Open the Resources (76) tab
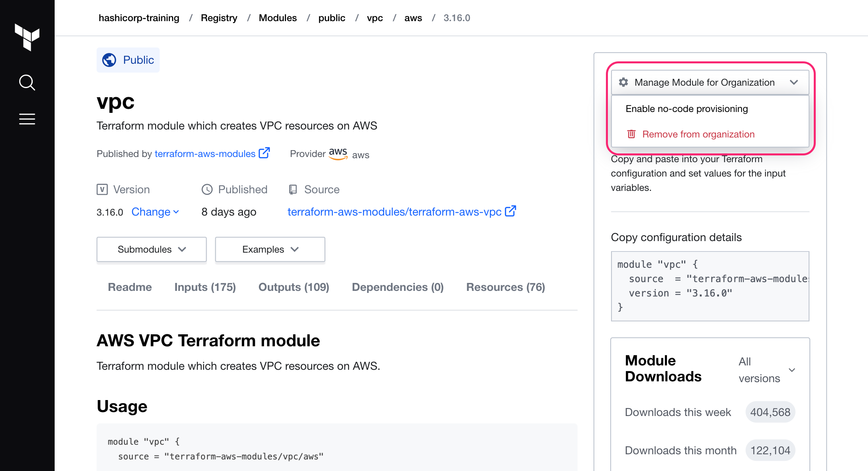 505,287
